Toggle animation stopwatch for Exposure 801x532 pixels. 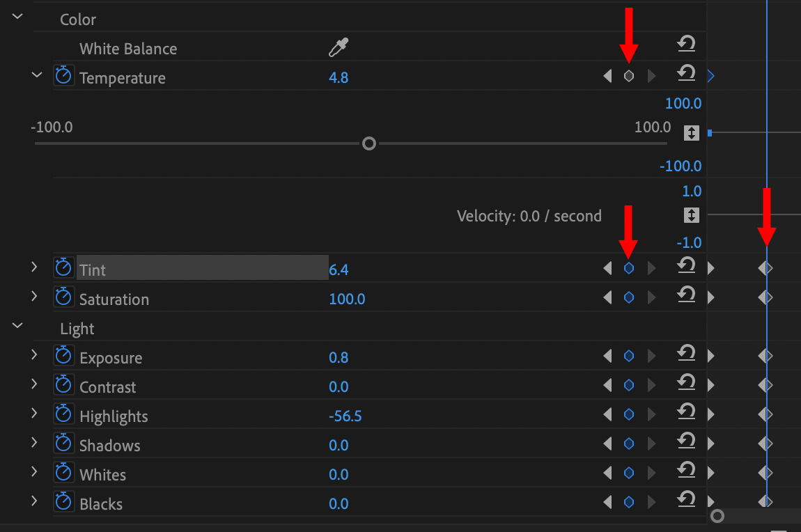pos(63,357)
